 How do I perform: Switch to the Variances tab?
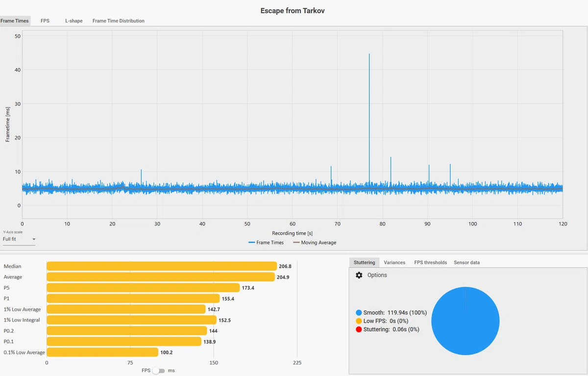394,262
